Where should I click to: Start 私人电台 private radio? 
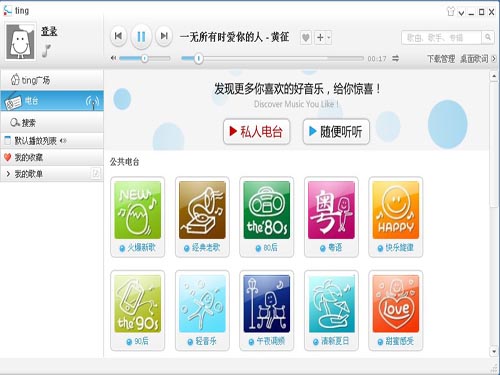coord(256,132)
